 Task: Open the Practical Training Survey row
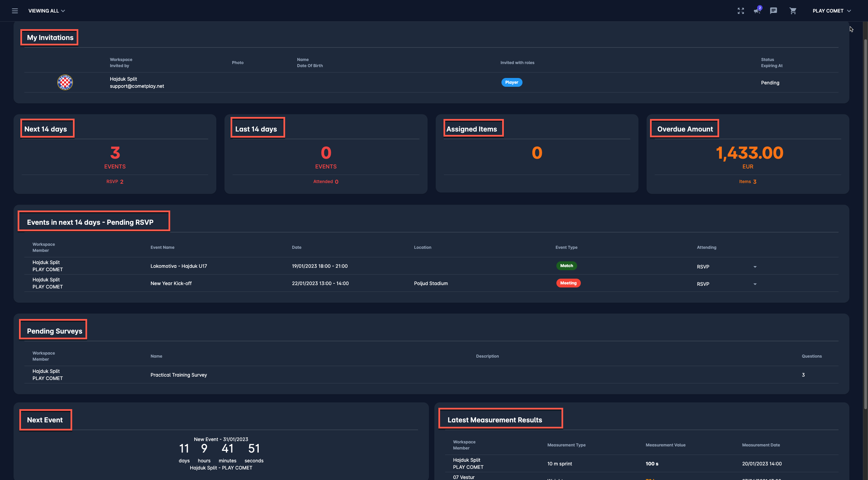pyautogui.click(x=179, y=375)
